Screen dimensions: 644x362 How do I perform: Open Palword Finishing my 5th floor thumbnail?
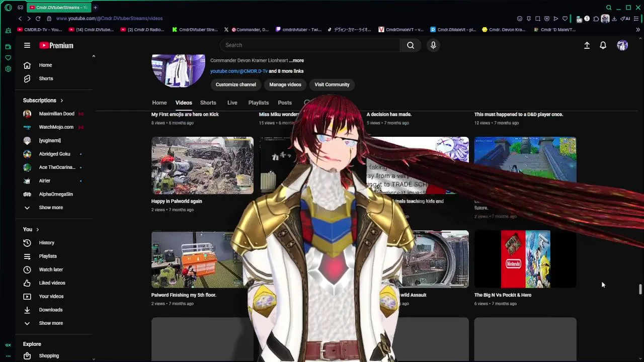click(202, 259)
